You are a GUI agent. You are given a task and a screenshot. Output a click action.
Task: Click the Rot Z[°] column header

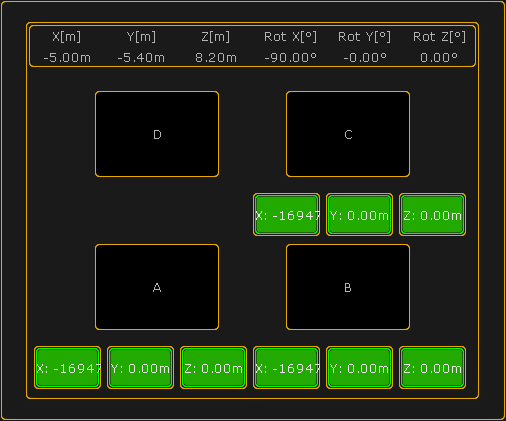(439, 37)
